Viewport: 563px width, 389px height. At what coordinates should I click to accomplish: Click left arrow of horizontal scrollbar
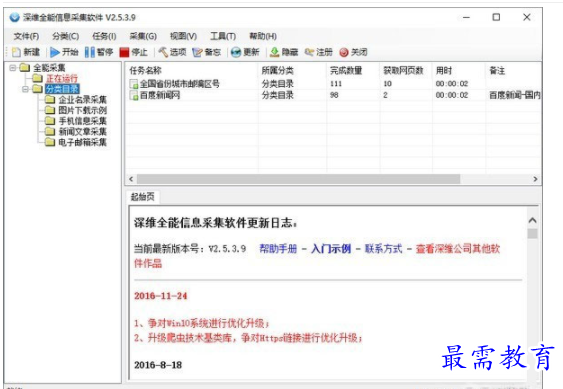point(131,179)
